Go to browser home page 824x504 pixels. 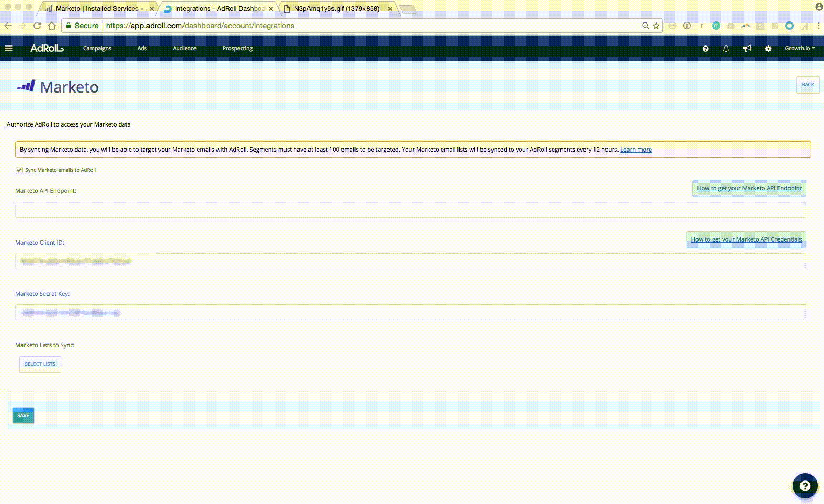pyautogui.click(x=52, y=26)
